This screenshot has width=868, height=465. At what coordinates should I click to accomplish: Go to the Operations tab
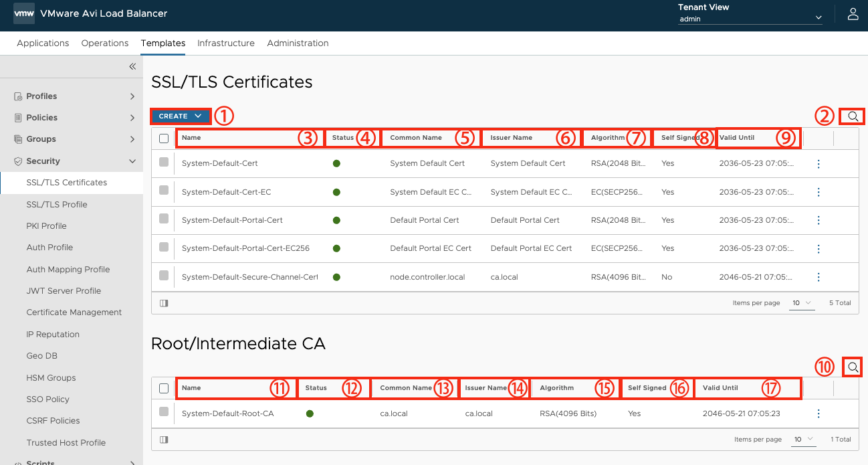point(105,43)
